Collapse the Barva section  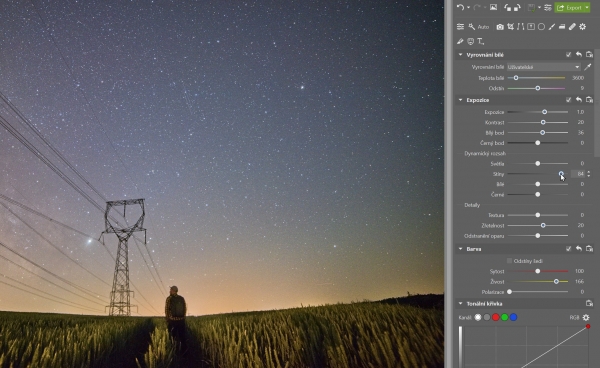coord(460,249)
